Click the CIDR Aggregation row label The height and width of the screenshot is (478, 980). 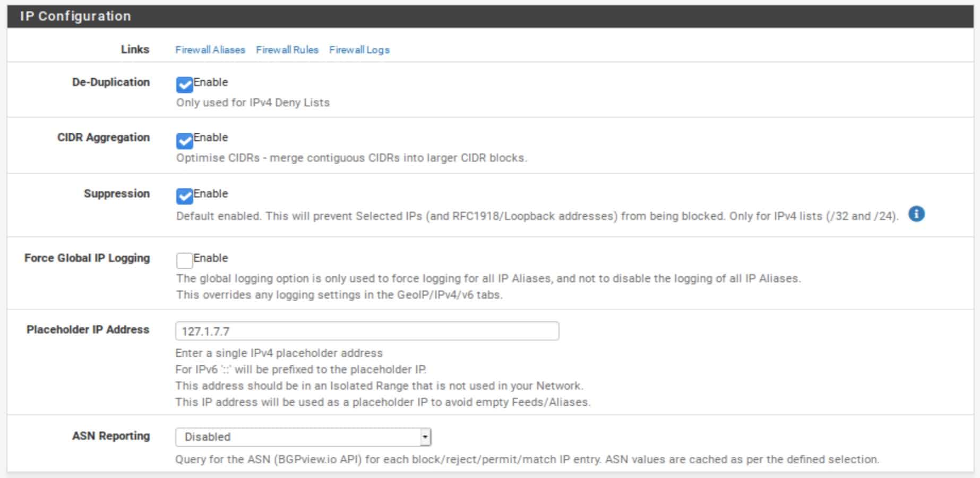[x=104, y=138]
